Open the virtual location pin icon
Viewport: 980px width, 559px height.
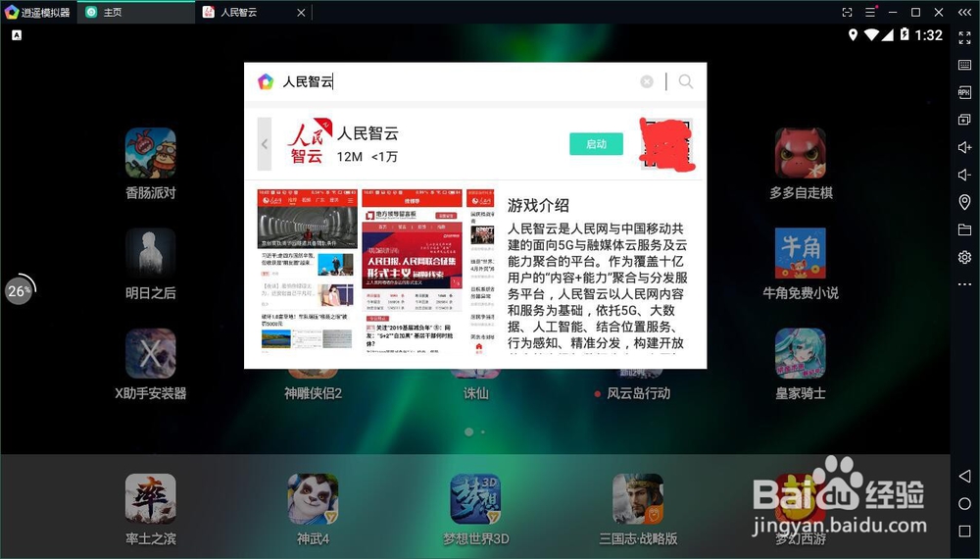964,202
